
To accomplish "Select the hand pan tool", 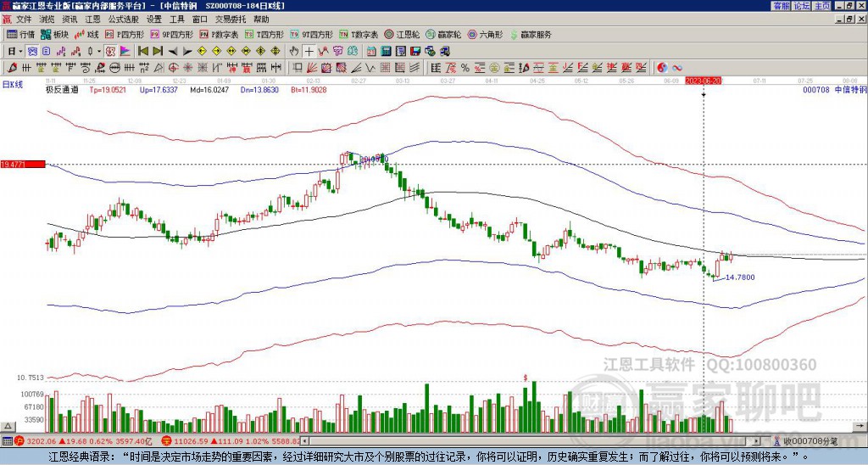I will tap(294, 52).
